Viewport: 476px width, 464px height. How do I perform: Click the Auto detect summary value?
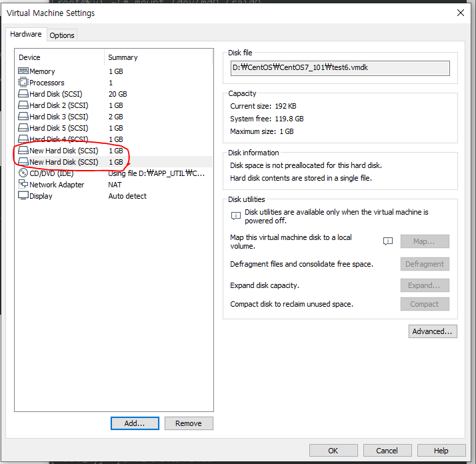coord(127,196)
